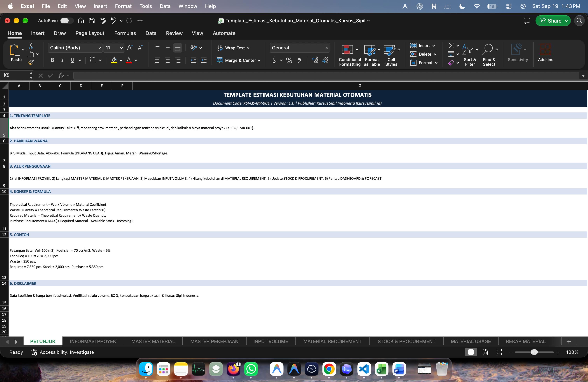Click the Undo arrow icon
This screenshot has height=382, width=588.
tap(113, 21)
